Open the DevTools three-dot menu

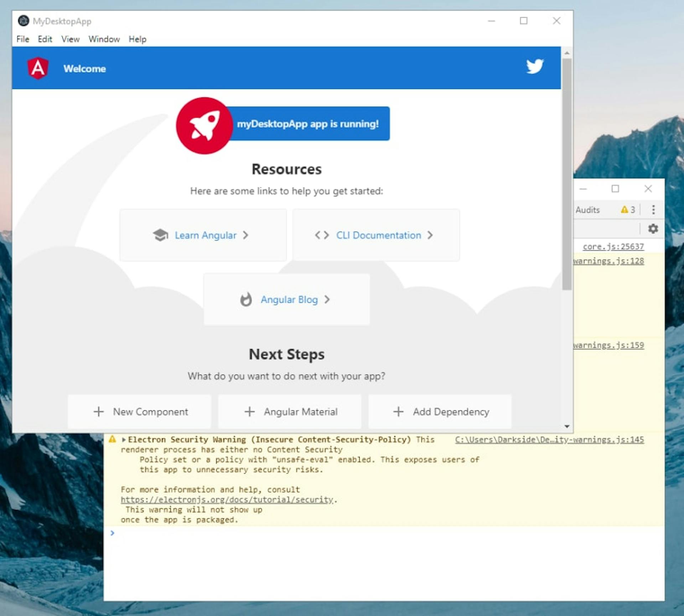(x=653, y=210)
